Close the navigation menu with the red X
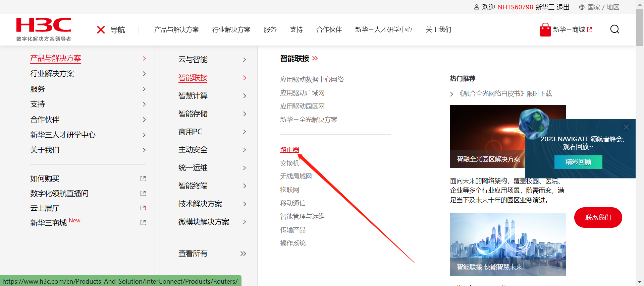This screenshot has height=286, width=644. (x=101, y=30)
